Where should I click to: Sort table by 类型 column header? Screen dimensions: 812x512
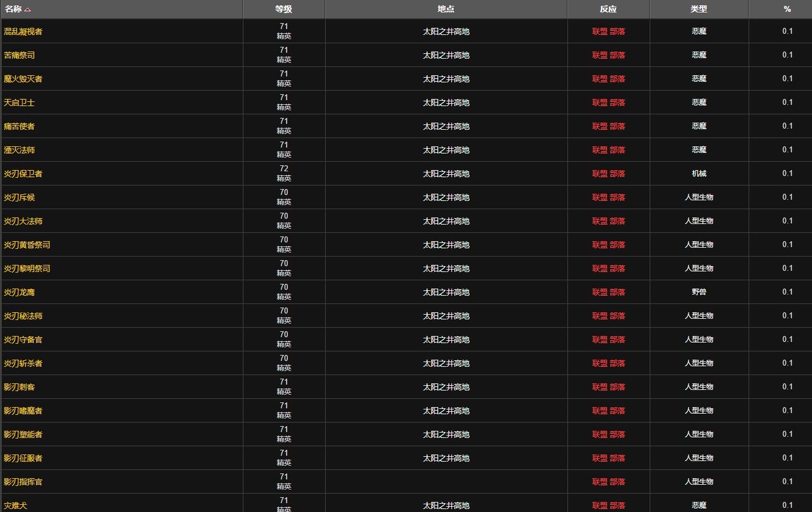[699, 9]
